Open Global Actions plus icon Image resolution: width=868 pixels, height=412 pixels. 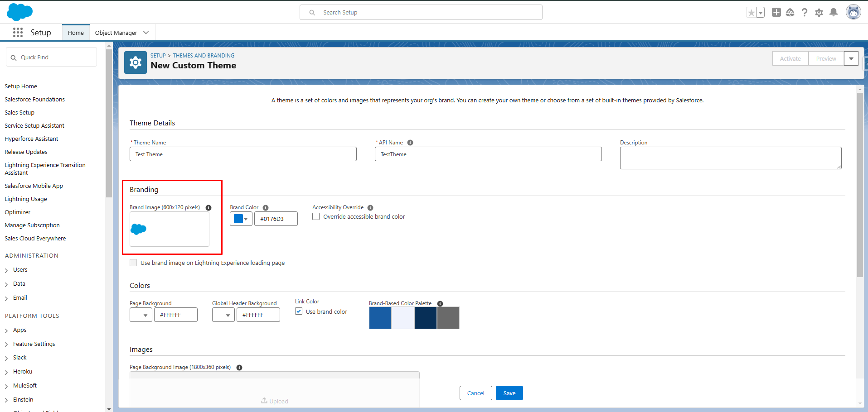tap(776, 12)
